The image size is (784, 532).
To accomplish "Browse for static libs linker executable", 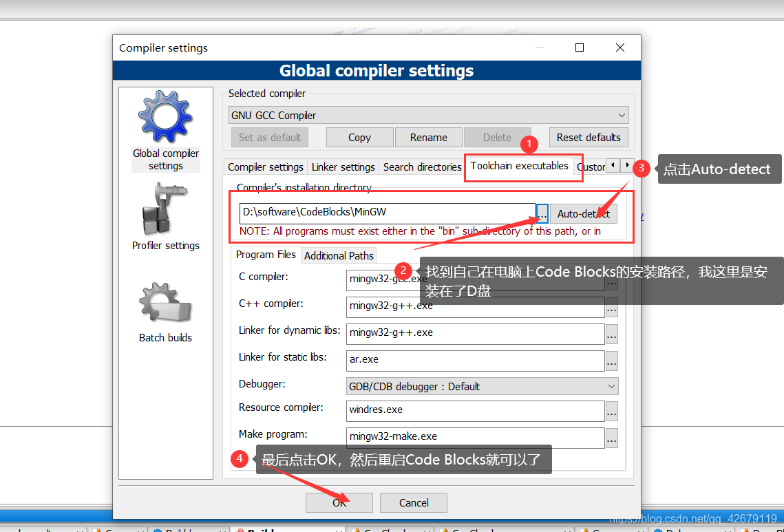I will (x=611, y=361).
